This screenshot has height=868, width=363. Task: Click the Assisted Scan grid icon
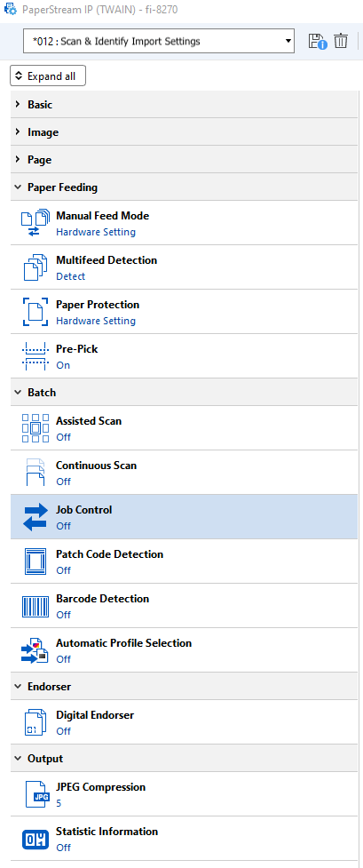pos(35,428)
